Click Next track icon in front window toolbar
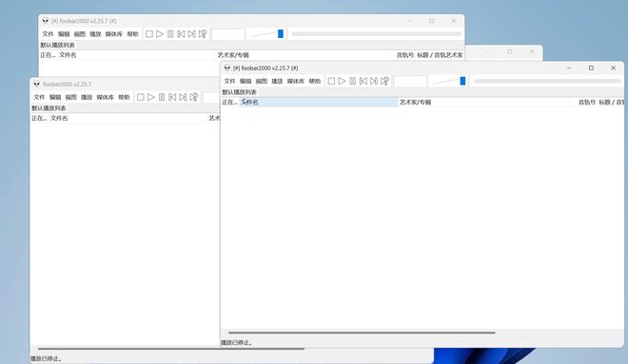The height and width of the screenshot is (364, 628). pos(374,81)
